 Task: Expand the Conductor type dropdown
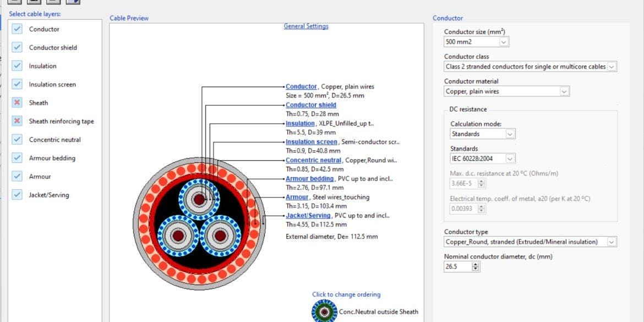tap(611, 242)
